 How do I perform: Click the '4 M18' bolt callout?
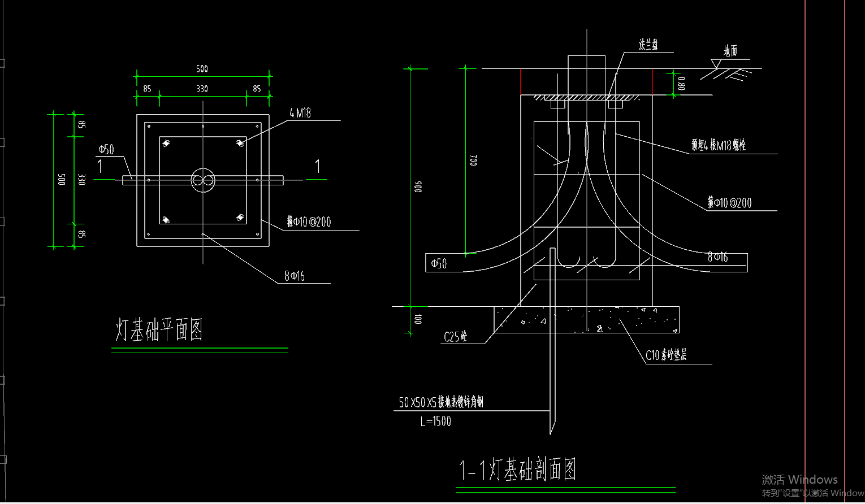[x=300, y=113]
